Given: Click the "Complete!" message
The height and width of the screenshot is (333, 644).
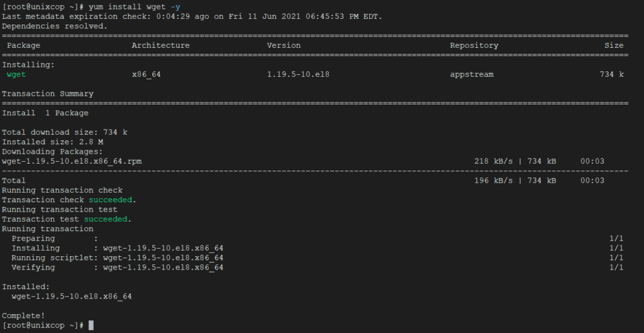Looking at the screenshot, I should pos(23,316).
